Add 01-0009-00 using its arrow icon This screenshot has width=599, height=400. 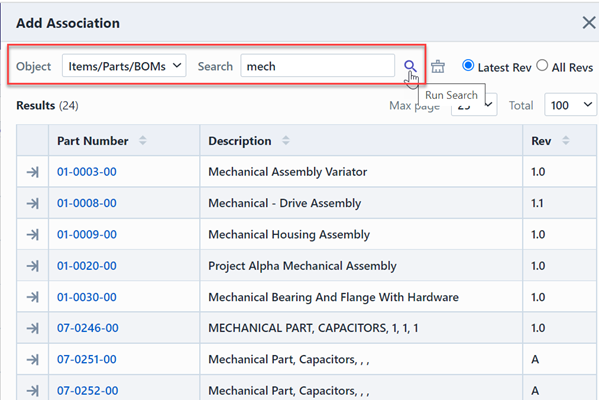point(33,235)
